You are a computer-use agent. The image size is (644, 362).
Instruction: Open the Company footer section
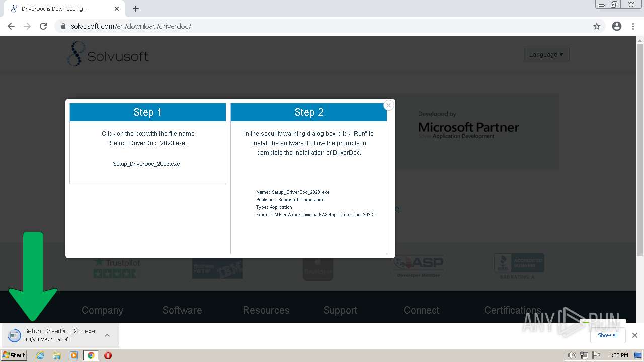click(x=102, y=310)
